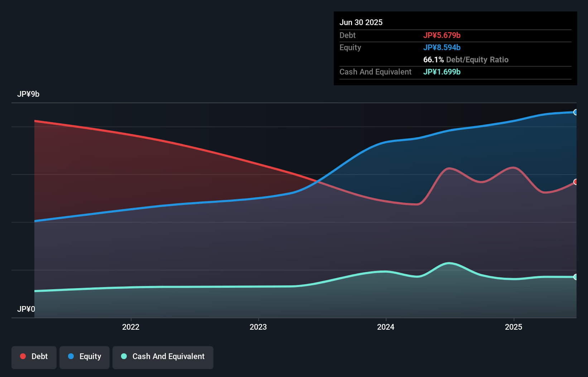Click the debt line peak near mid 2024

(449, 168)
